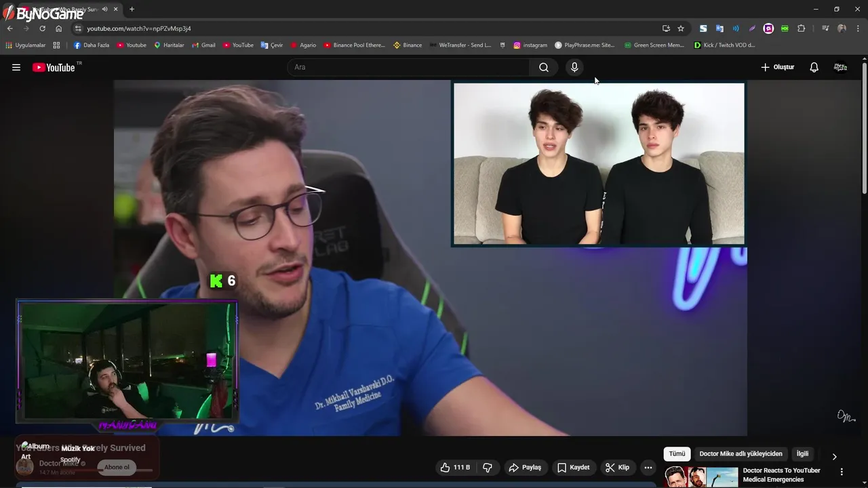This screenshot has height=488, width=868.
Task: Open more actions three-dot menu below video
Action: click(648, 468)
